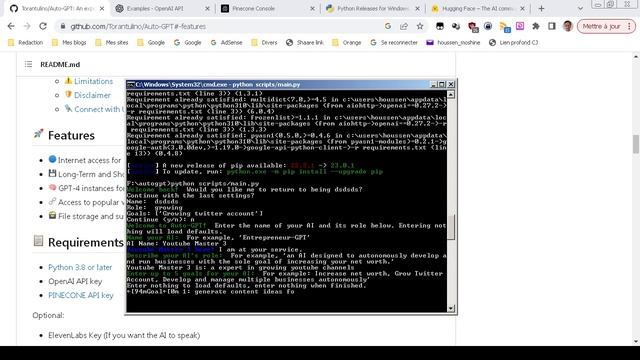This screenshot has height=360, width=640.
Task: Click the Mettre à jour update button
Action: pos(602,26)
